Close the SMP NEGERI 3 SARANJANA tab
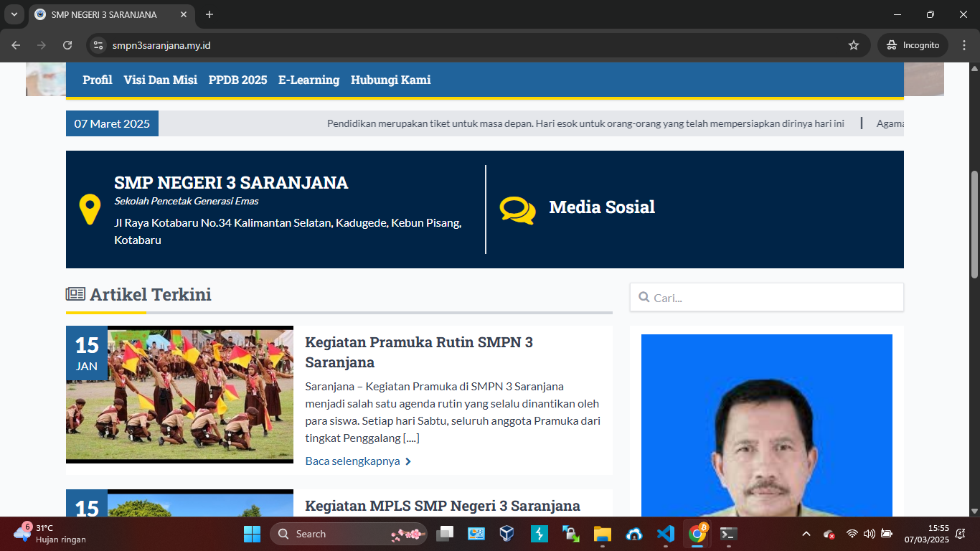 click(184, 14)
